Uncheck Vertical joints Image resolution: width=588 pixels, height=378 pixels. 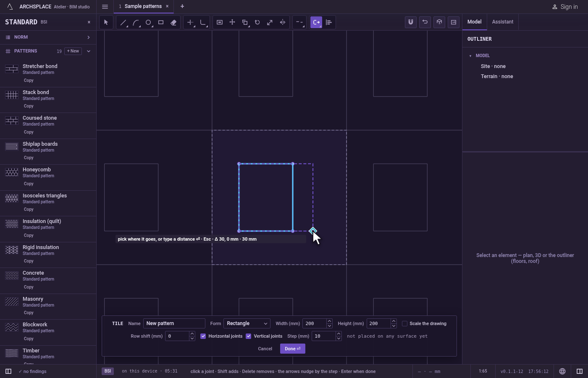coord(249,336)
